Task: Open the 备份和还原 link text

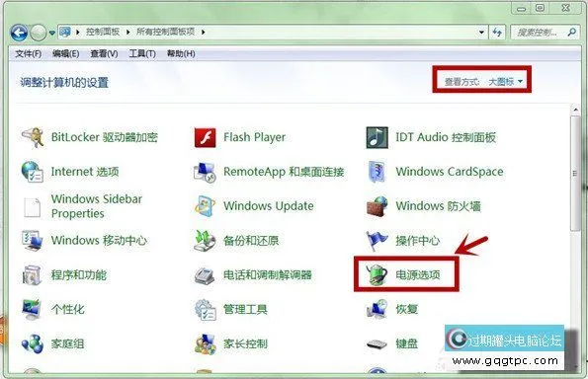Action: (x=251, y=241)
